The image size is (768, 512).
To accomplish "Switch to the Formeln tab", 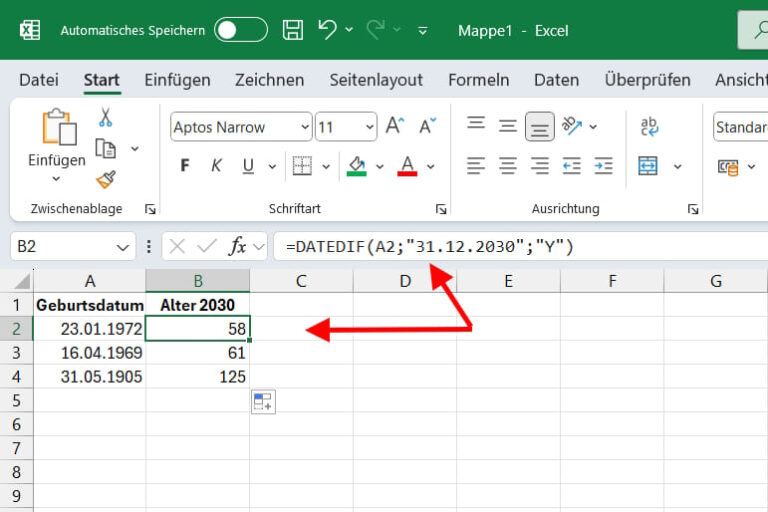I will click(x=479, y=80).
